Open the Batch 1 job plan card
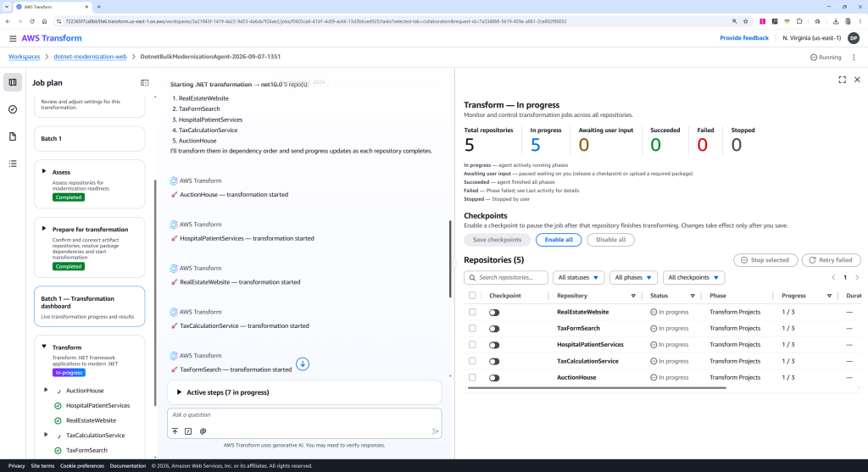Screen dimensions: 868x472 [x=89, y=138]
